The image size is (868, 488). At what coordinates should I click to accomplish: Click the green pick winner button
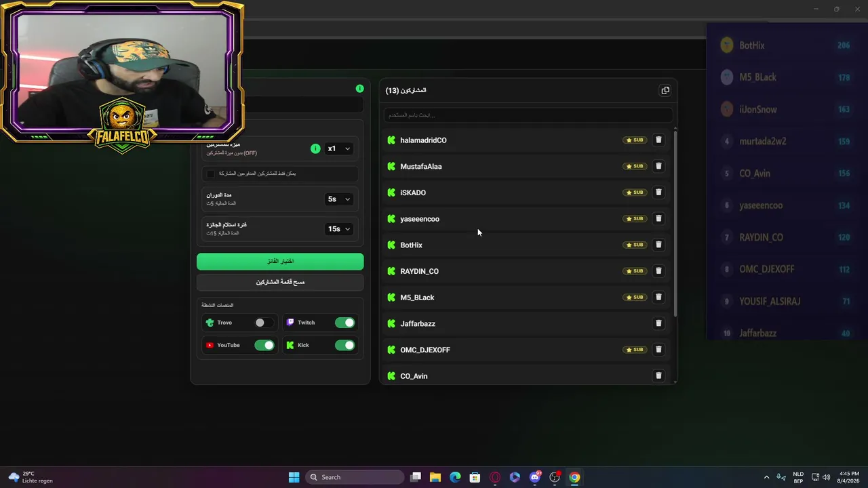[x=280, y=262]
